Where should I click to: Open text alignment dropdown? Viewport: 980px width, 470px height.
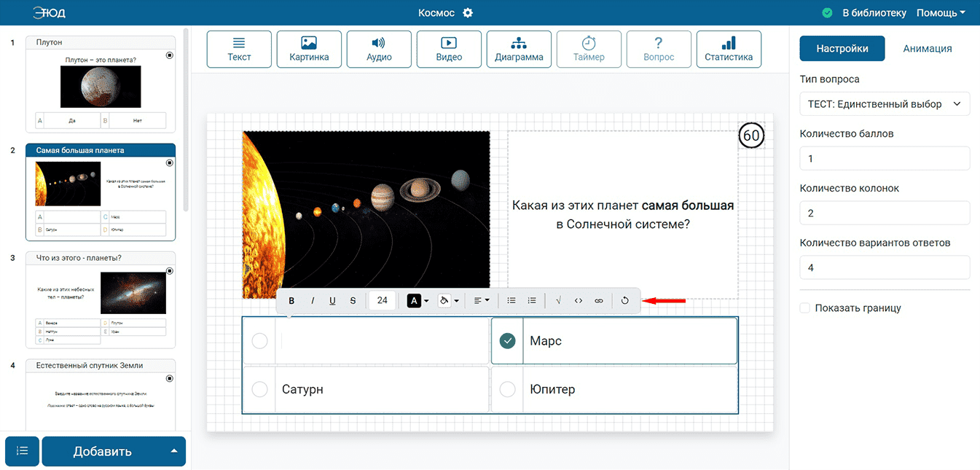pyautogui.click(x=482, y=300)
